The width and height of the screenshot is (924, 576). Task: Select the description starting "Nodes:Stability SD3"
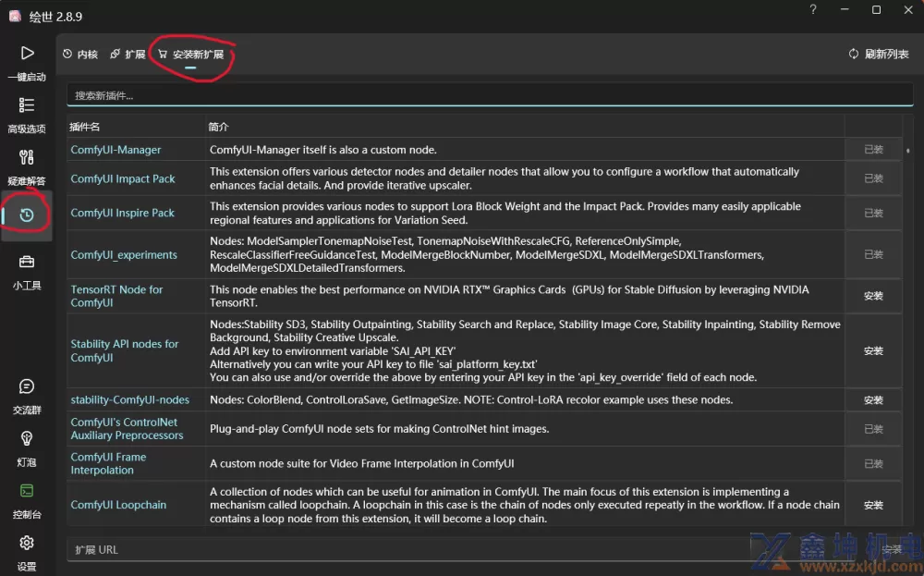[x=525, y=350]
